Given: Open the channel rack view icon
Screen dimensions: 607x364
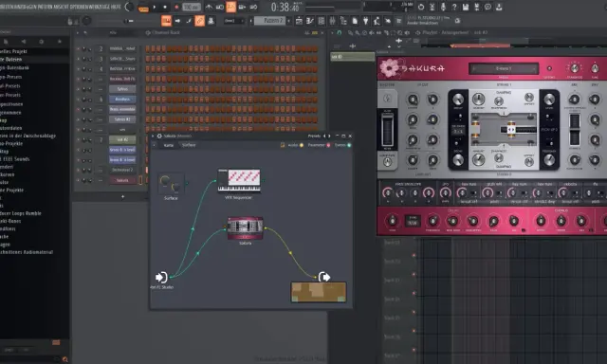Looking at the screenshot, I should [321, 21].
